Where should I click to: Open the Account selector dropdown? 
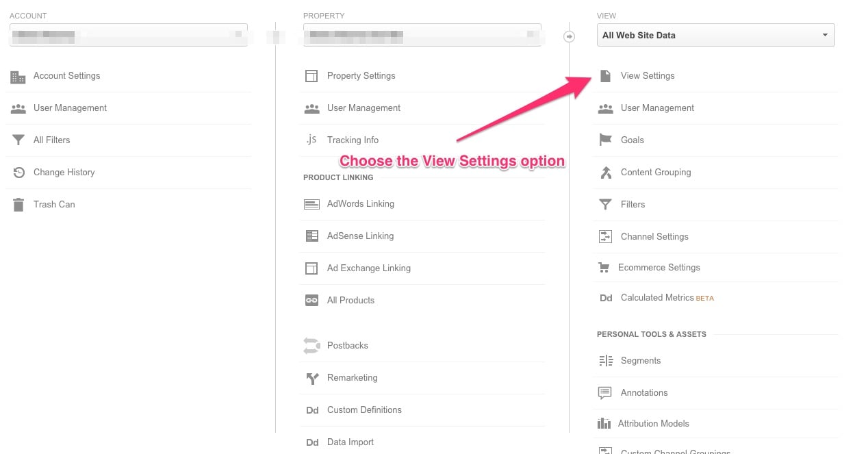129,36
